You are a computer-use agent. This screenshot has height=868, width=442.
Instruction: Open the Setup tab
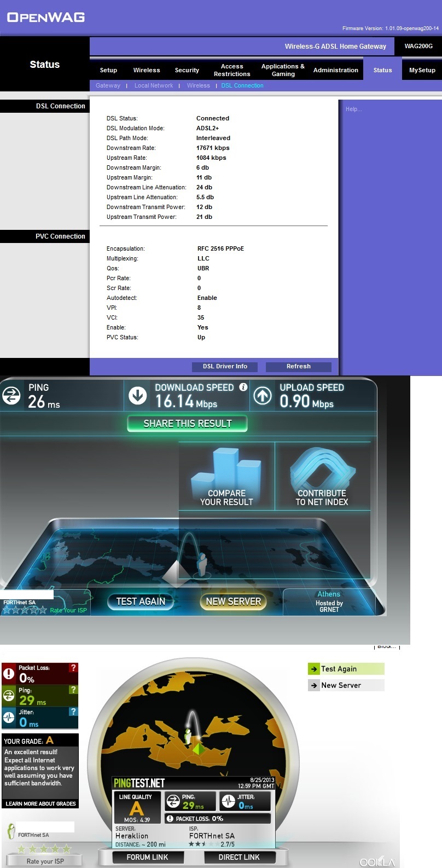coord(108,70)
